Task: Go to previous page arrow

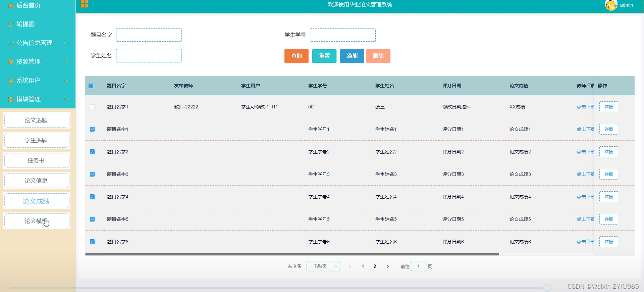Action: [x=350, y=266]
